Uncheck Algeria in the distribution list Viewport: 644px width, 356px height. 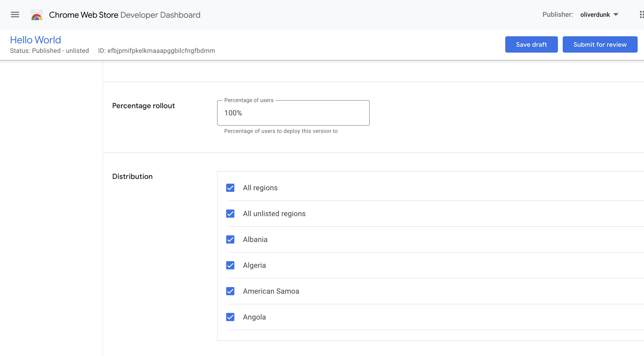230,265
